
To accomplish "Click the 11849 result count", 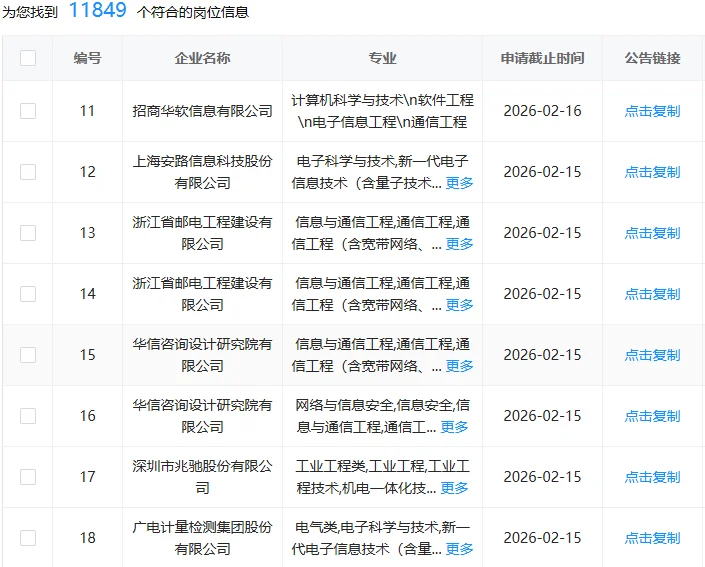I will click(98, 10).
